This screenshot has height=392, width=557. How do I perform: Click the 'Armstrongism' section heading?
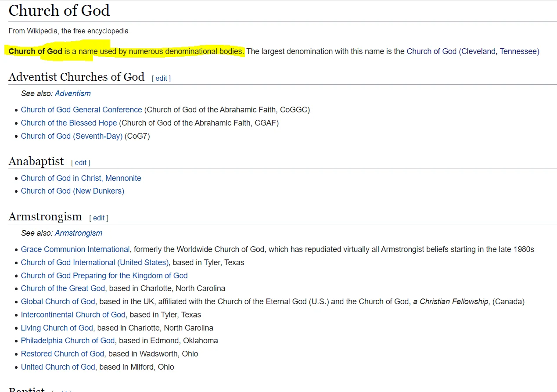click(x=45, y=216)
